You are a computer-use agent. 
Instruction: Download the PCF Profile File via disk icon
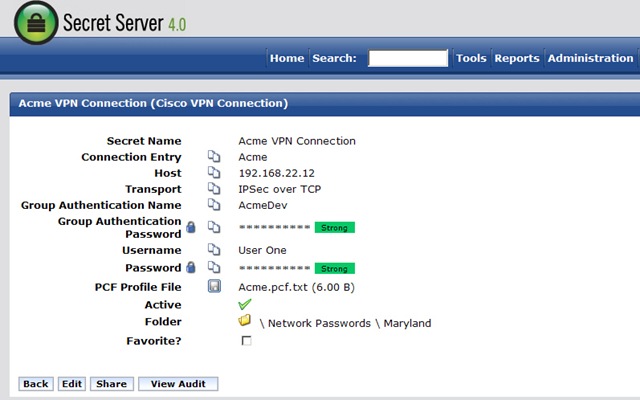[x=214, y=286]
